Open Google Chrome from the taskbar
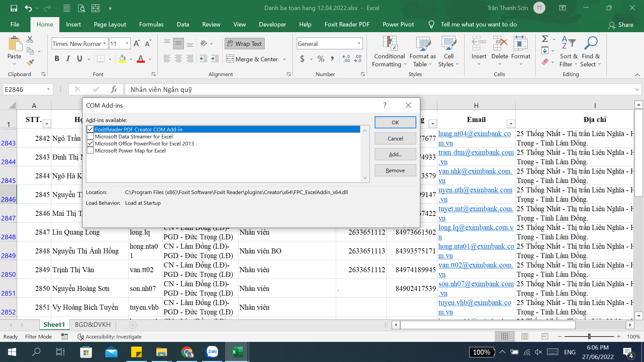 (x=187, y=352)
